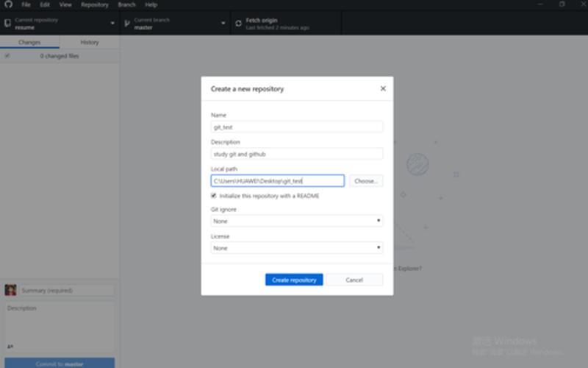This screenshot has height=368, width=588.
Task: Switch to the History tab
Action: [x=89, y=43]
